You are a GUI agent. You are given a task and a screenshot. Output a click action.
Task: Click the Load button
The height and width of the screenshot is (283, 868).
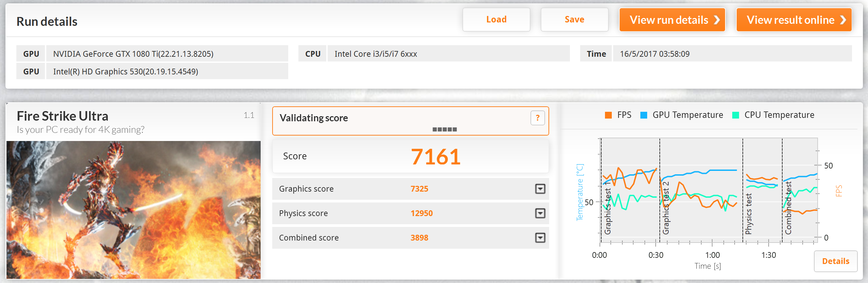pos(496,20)
